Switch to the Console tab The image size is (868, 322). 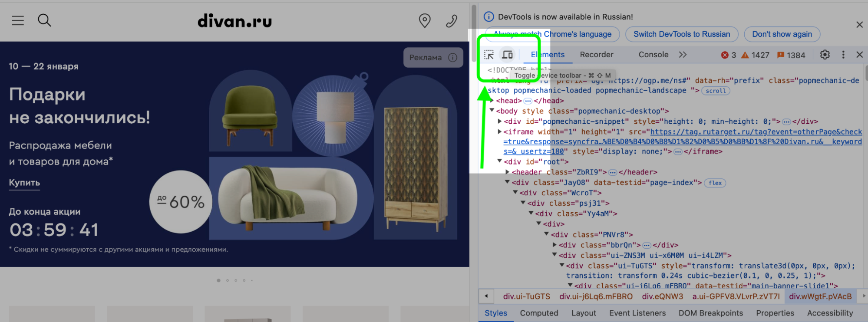click(653, 55)
